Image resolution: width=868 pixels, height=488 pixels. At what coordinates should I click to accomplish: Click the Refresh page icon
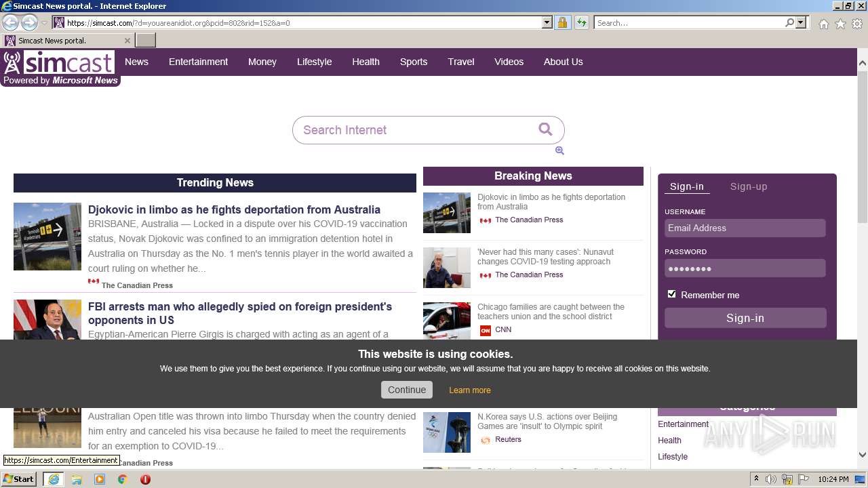[582, 22]
